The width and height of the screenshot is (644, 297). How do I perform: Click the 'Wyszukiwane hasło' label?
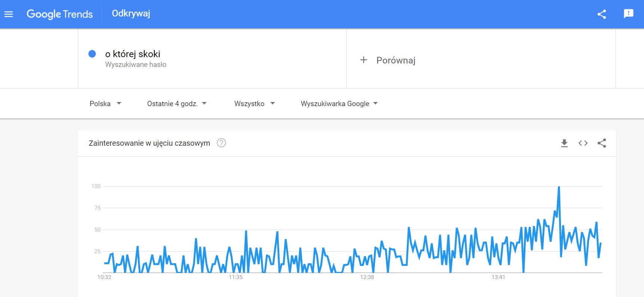tap(136, 64)
